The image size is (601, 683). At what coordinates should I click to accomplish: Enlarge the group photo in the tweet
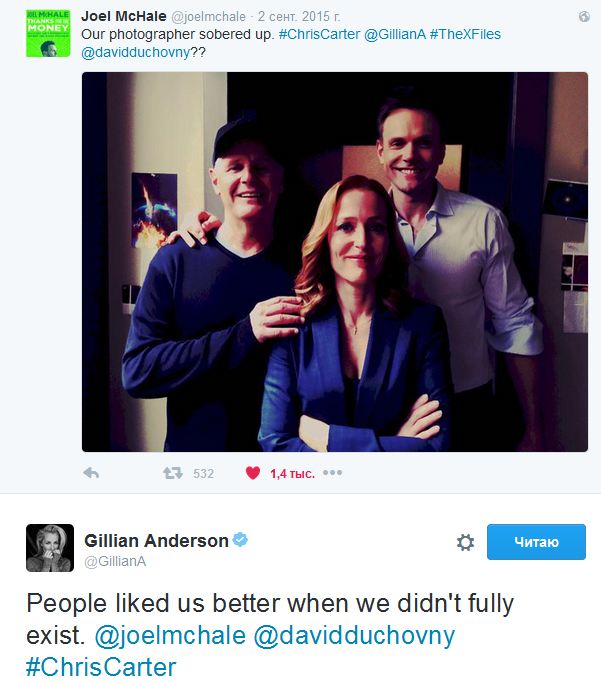334,262
